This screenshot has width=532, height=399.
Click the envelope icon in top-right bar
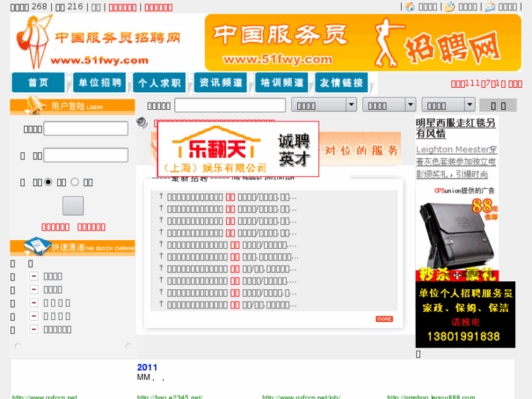coord(490,7)
